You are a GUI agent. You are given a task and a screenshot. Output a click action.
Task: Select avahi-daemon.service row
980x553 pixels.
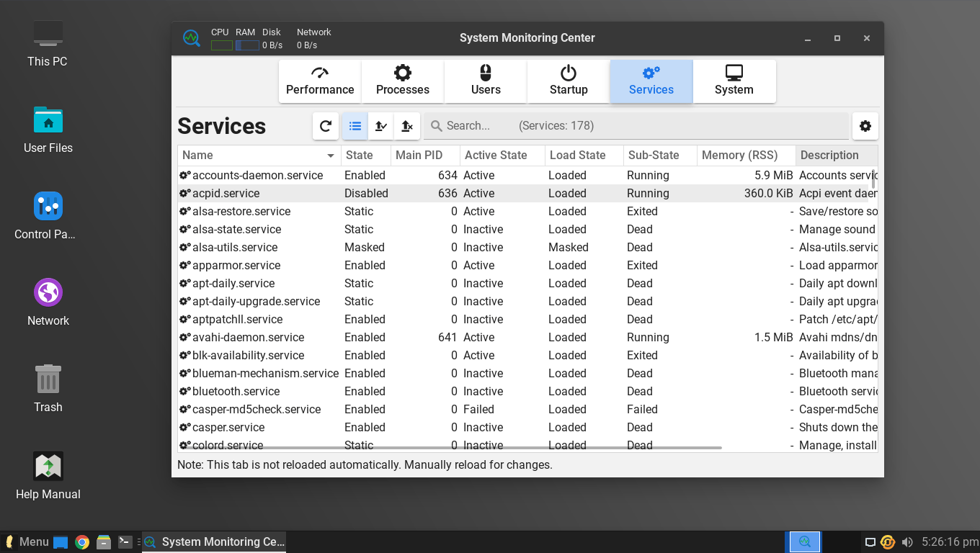tap(527, 337)
